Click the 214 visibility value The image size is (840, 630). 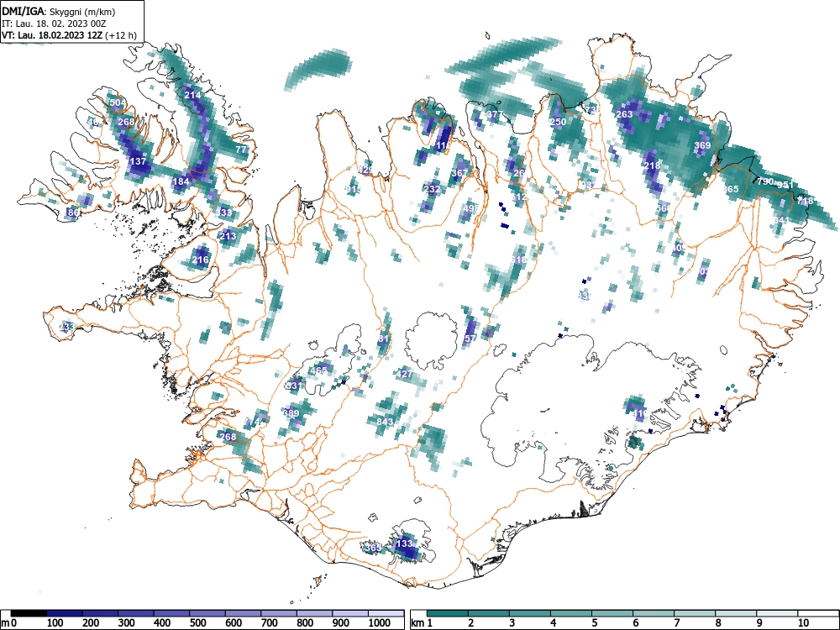pyautogui.click(x=192, y=96)
